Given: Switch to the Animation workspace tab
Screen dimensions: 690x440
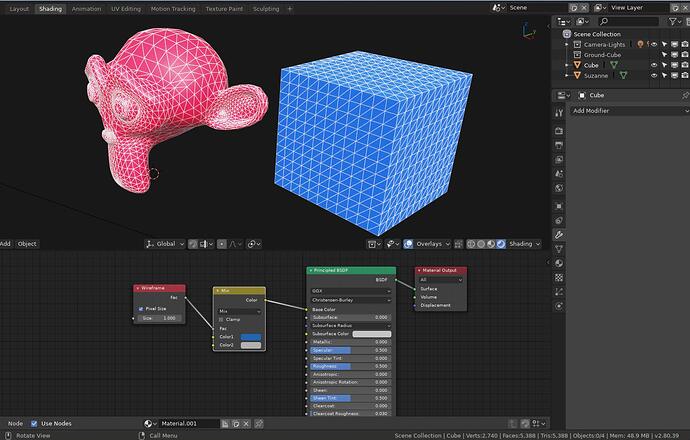Looking at the screenshot, I should tap(86, 9).
